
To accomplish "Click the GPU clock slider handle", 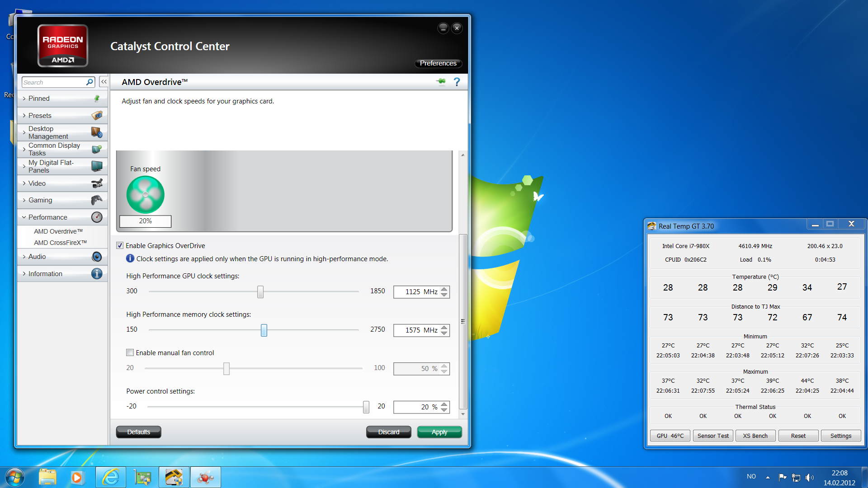I will click(x=260, y=292).
